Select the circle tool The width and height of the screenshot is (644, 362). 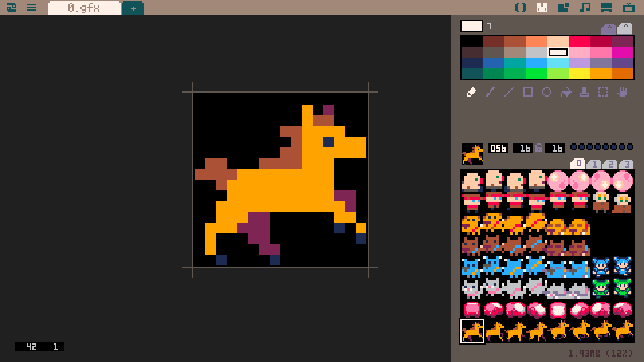click(547, 92)
